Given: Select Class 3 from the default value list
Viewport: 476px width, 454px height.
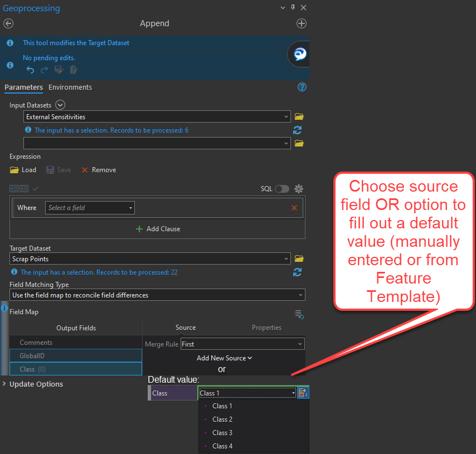Looking at the screenshot, I should coord(222,432).
